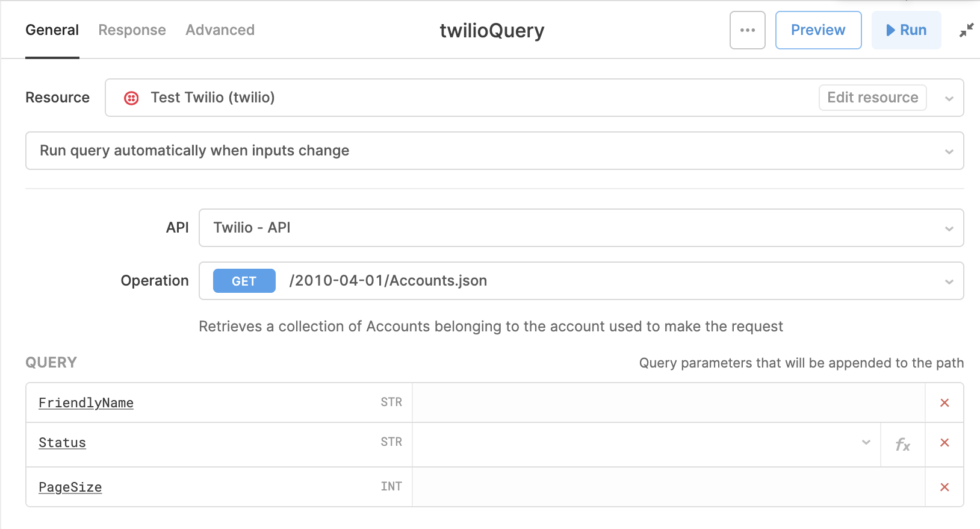Collapse the query editor with shrink icon
The height and width of the screenshot is (529, 980).
(x=966, y=30)
